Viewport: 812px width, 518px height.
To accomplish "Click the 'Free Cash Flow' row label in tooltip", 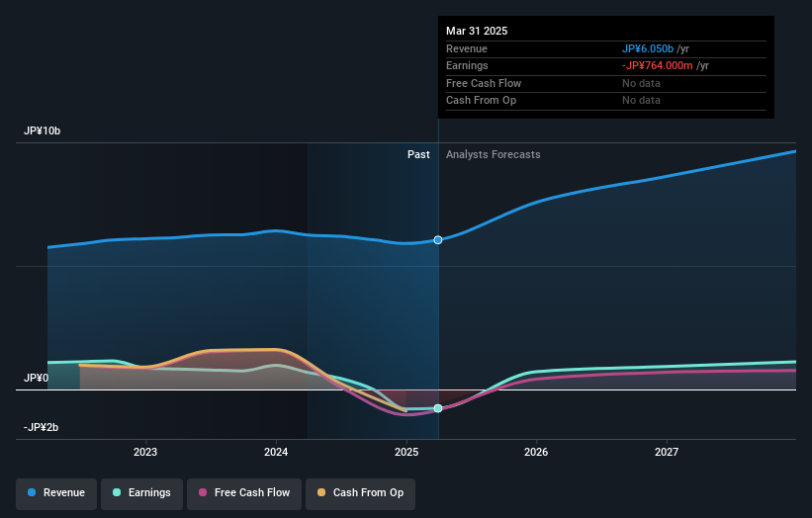I will click(484, 83).
